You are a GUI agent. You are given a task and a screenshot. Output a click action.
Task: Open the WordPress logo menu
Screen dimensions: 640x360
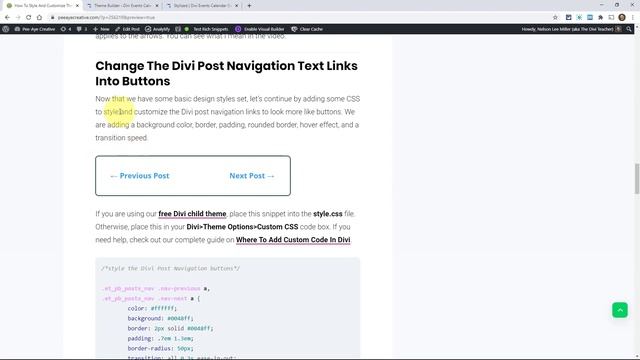tap(6, 29)
